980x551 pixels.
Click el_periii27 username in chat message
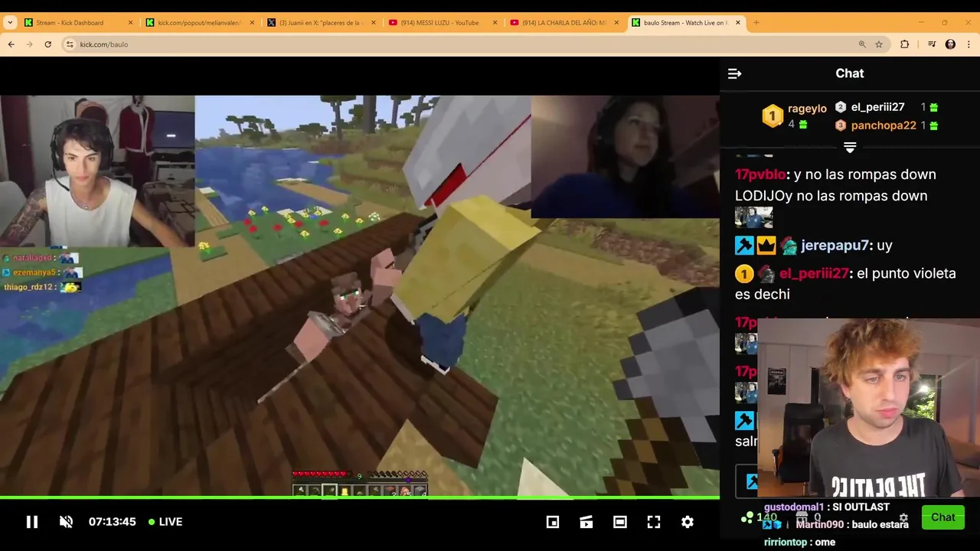[x=813, y=273]
